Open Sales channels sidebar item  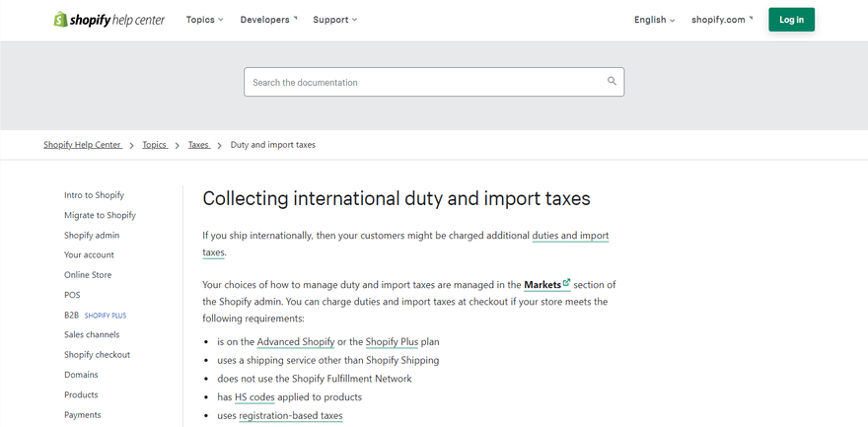coord(92,334)
